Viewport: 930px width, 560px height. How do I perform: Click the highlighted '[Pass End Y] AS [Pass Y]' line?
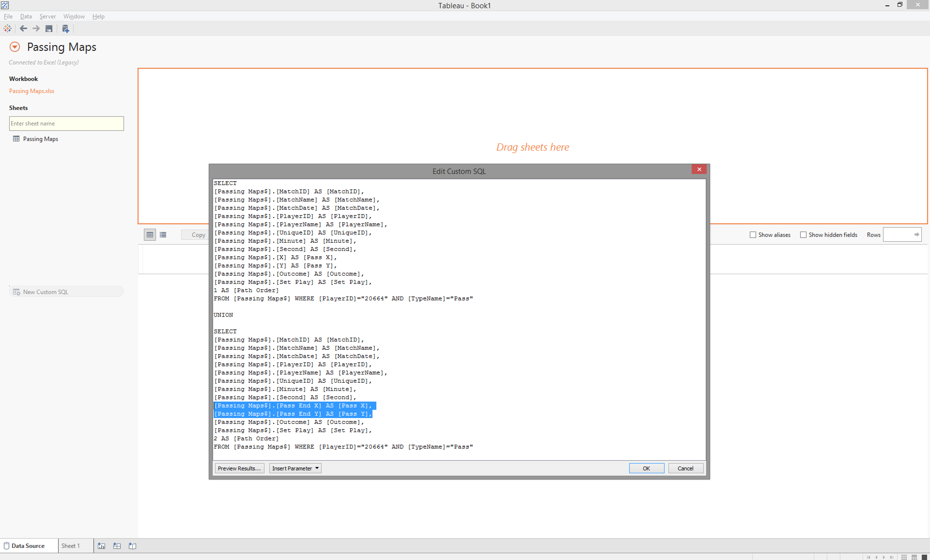(x=293, y=414)
